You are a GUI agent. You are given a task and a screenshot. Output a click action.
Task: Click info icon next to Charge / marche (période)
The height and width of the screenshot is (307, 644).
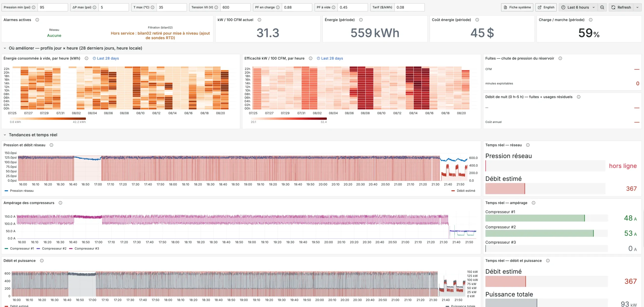[590, 20]
